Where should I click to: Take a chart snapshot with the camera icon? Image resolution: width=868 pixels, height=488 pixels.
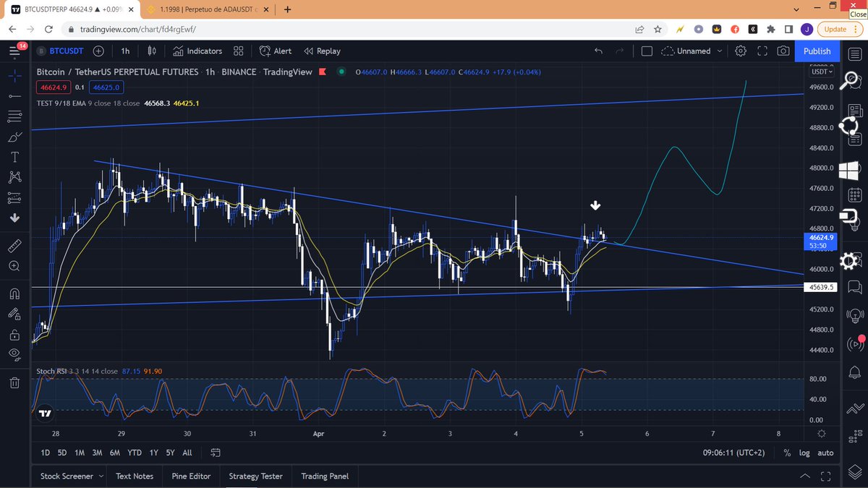(x=783, y=51)
